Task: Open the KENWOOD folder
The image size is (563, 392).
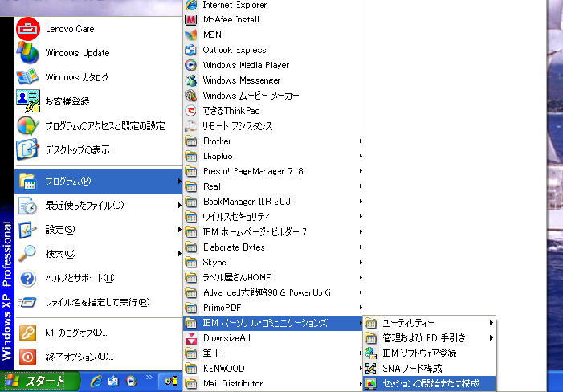Action: tap(274, 369)
